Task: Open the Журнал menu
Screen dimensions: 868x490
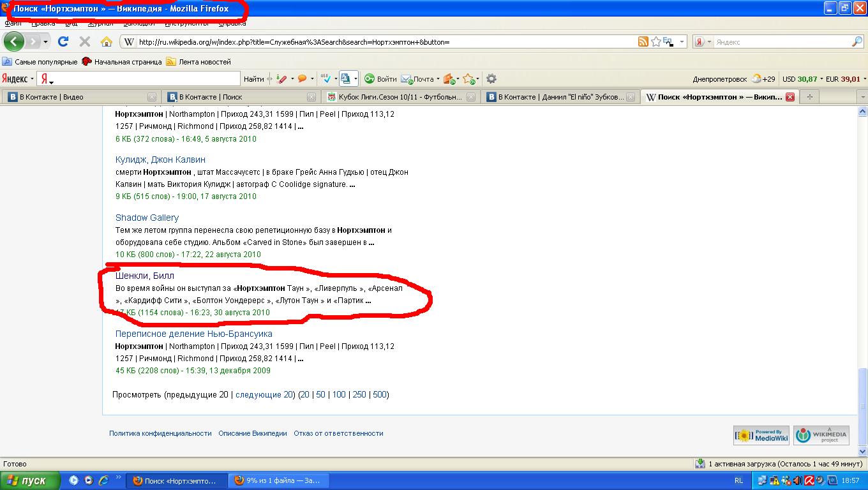Action: click(100, 23)
